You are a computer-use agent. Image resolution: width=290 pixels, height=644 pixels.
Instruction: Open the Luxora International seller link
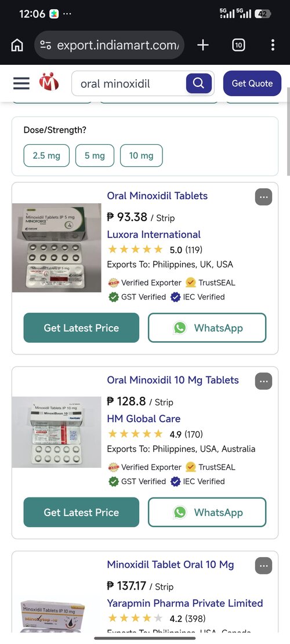tap(154, 235)
